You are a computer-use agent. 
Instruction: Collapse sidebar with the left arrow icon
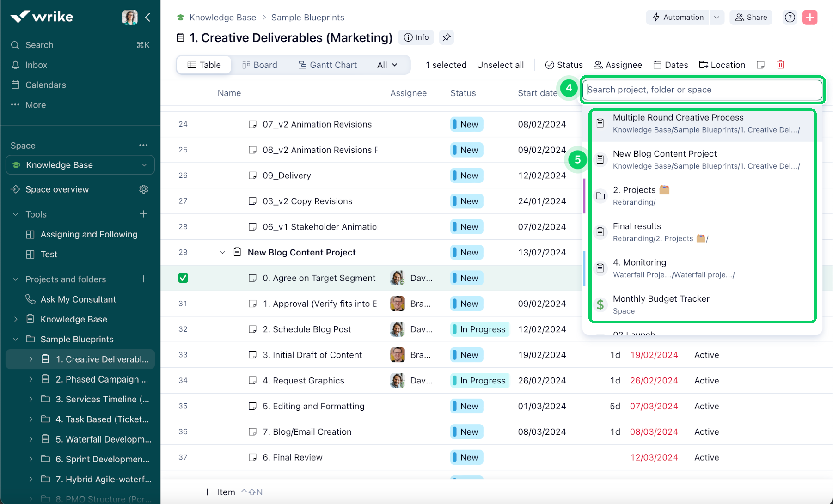(x=148, y=18)
